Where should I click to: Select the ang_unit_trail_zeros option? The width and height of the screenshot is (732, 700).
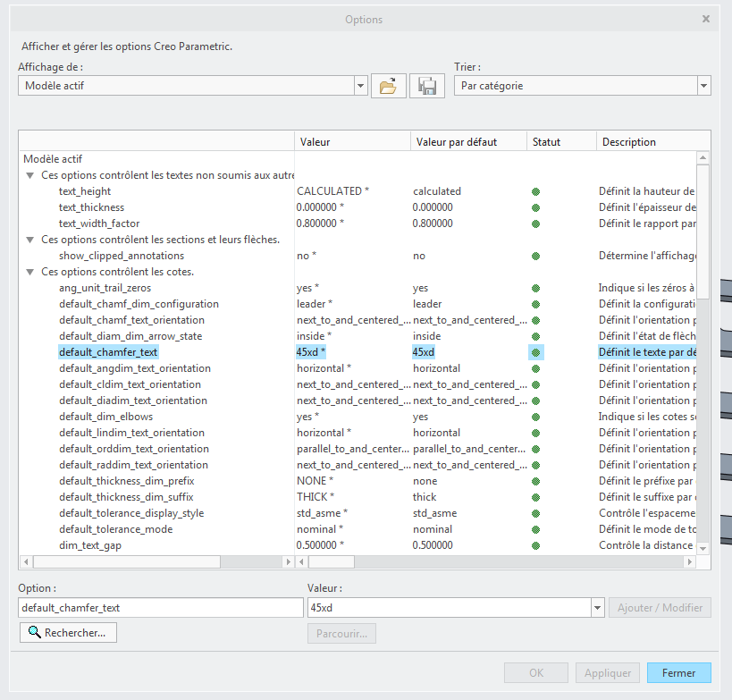[105, 288]
